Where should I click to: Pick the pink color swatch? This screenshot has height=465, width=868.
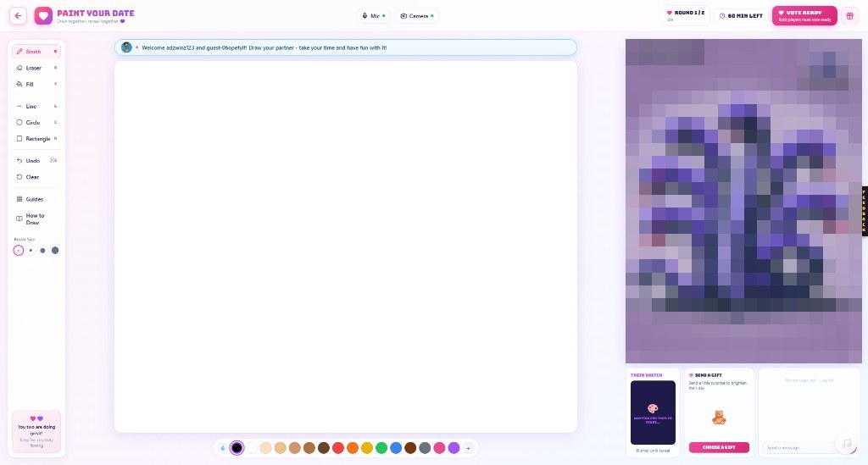pyautogui.click(x=440, y=448)
